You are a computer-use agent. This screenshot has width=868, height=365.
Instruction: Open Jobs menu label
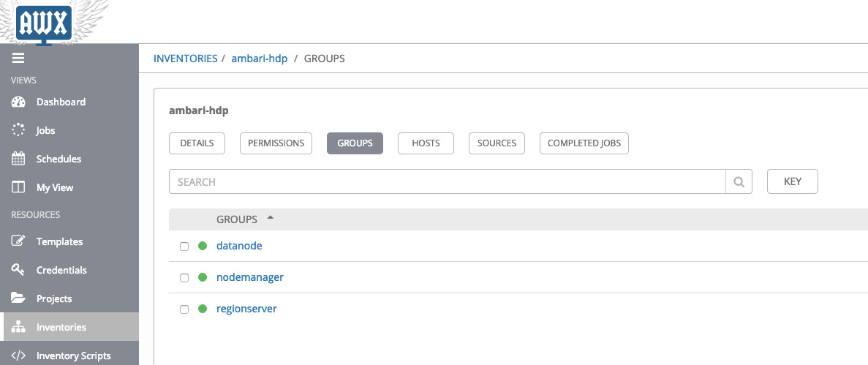click(x=46, y=131)
